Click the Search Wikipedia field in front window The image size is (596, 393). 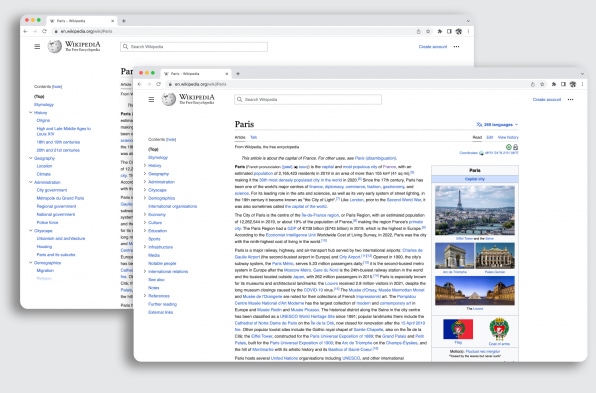pos(308,100)
